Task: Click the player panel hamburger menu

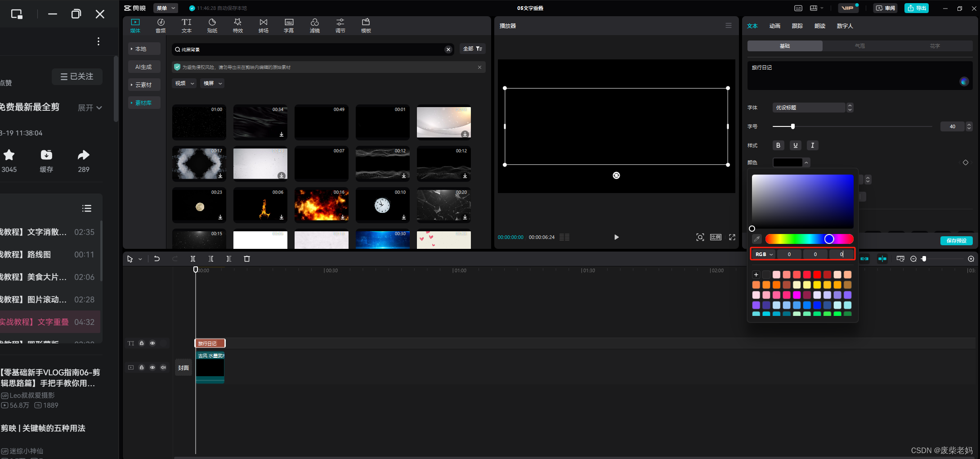Action: 729,26
